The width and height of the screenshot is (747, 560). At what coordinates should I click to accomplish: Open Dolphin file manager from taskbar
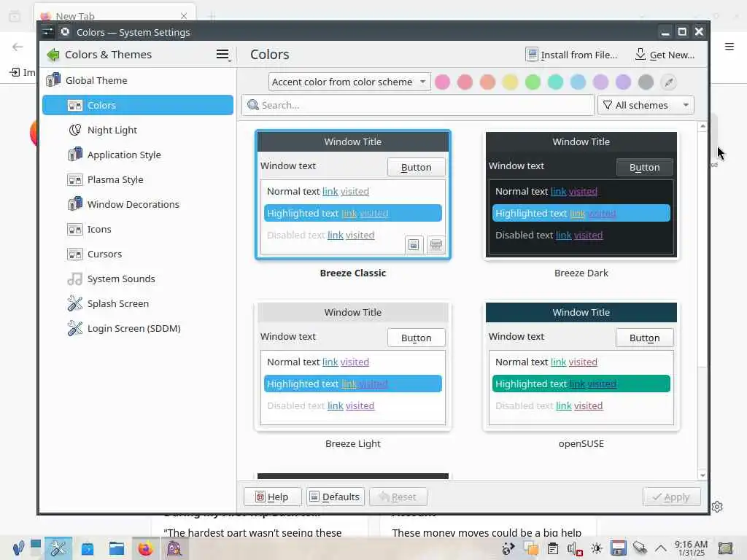(116, 548)
